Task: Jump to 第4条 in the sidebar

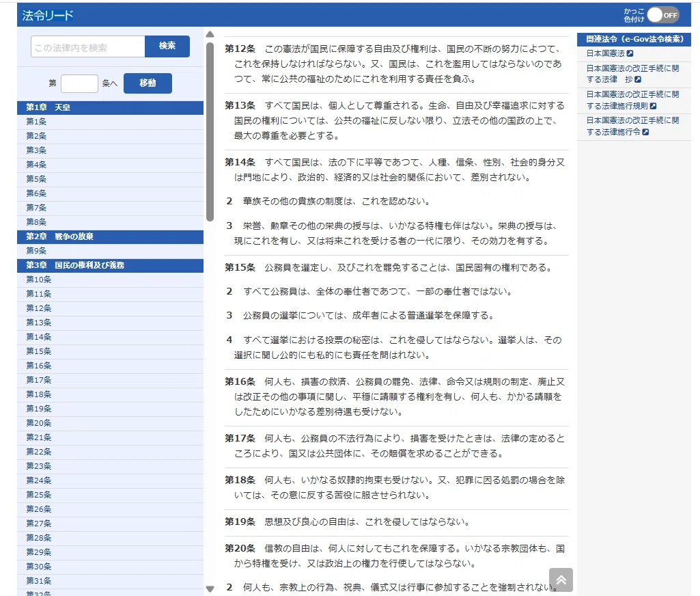Action: tap(110, 165)
